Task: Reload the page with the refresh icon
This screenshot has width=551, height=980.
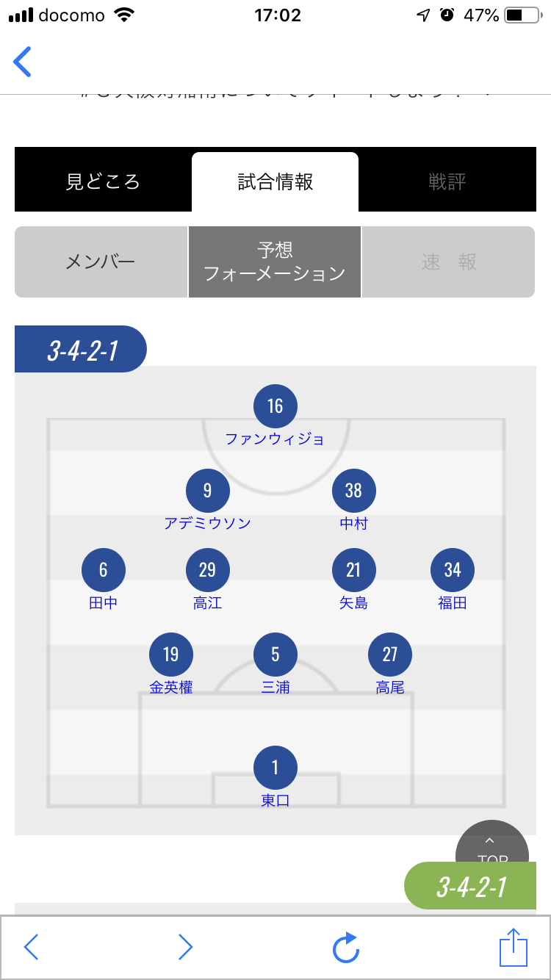Action: pos(345,948)
